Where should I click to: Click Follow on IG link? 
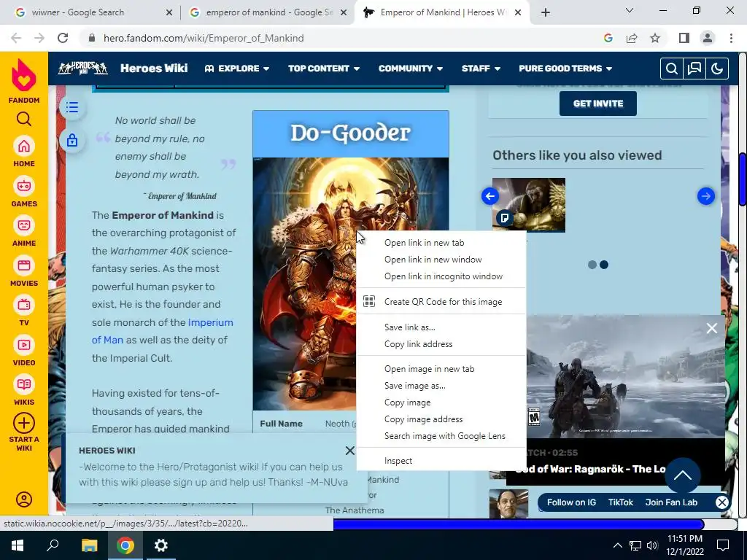[571, 502]
